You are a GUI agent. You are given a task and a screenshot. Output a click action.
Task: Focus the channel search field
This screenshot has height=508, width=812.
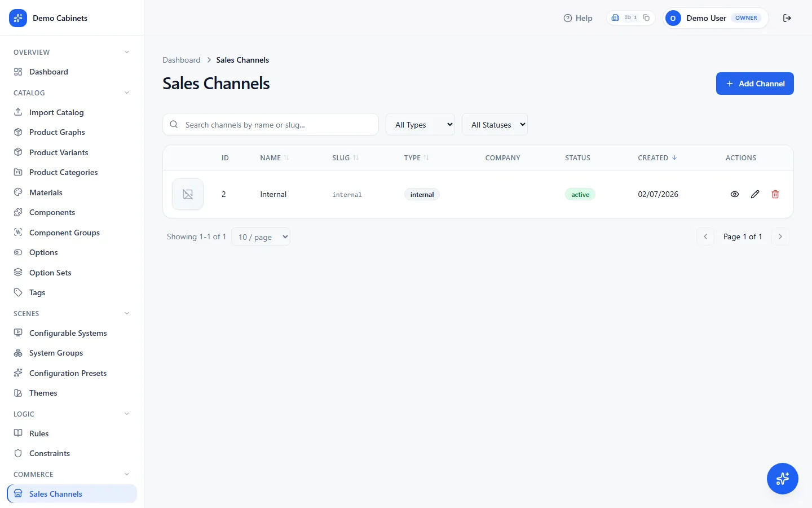(271, 125)
